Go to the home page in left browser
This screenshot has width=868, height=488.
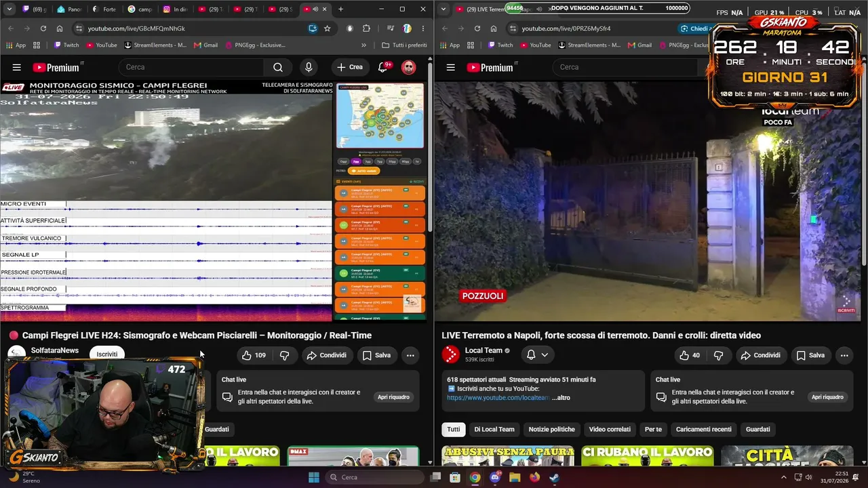(60, 28)
